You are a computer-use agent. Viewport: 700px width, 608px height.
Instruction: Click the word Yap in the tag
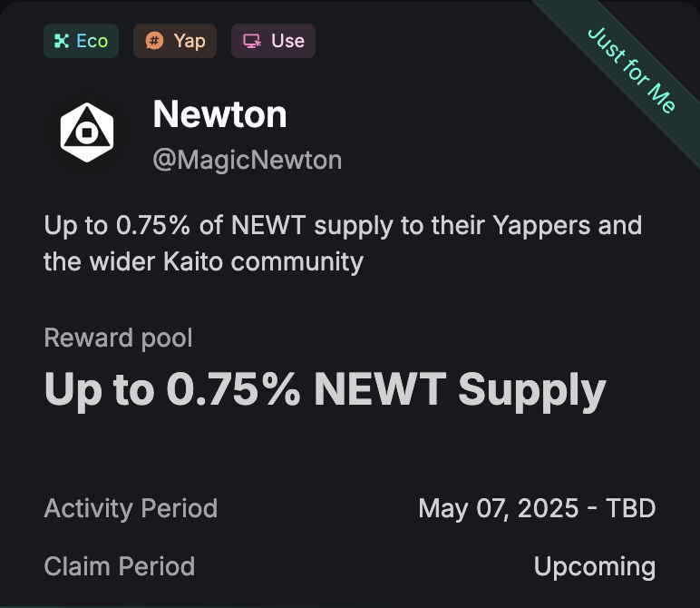[x=190, y=42]
